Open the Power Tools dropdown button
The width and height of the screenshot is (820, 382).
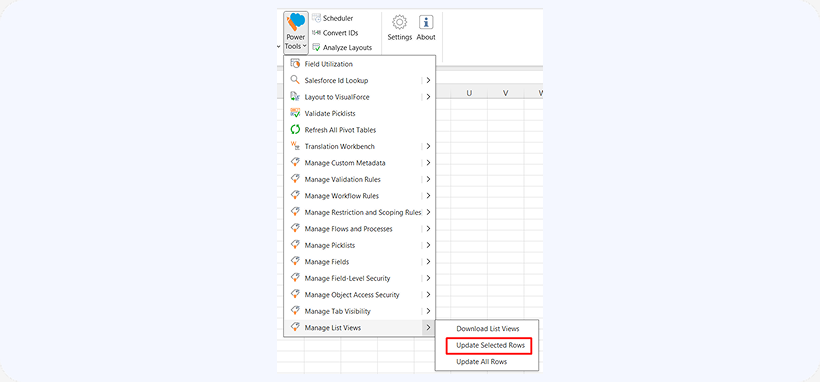(295, 33)
